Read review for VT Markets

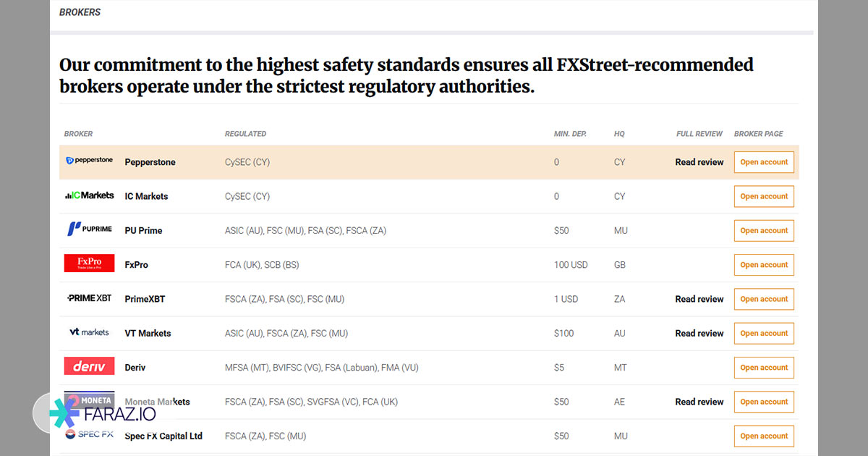click(x=699, y=334)
